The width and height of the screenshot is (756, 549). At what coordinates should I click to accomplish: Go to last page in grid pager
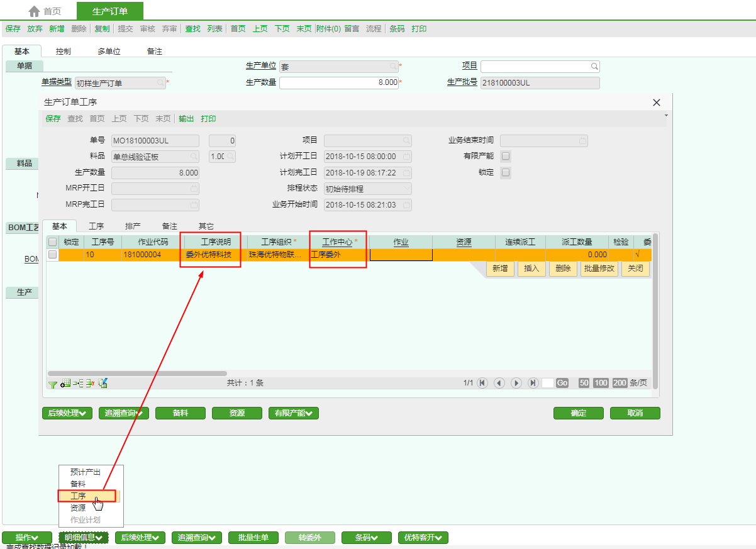[x=533, y=383]
